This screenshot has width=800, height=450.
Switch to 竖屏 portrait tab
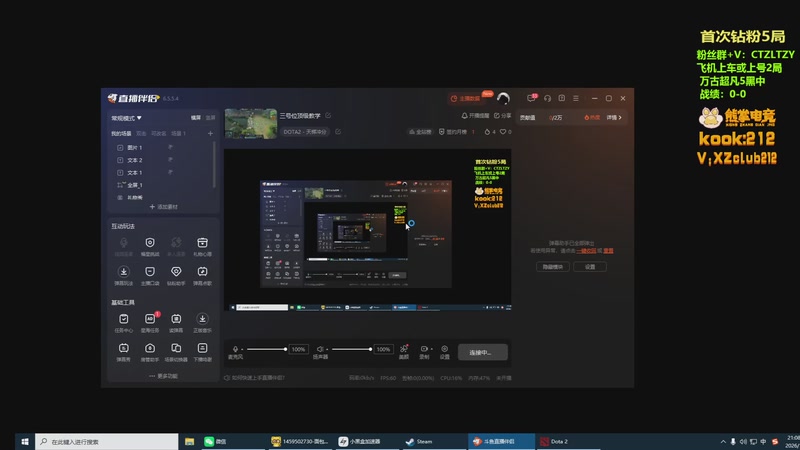pyautogui.click(x=210, y=118)
